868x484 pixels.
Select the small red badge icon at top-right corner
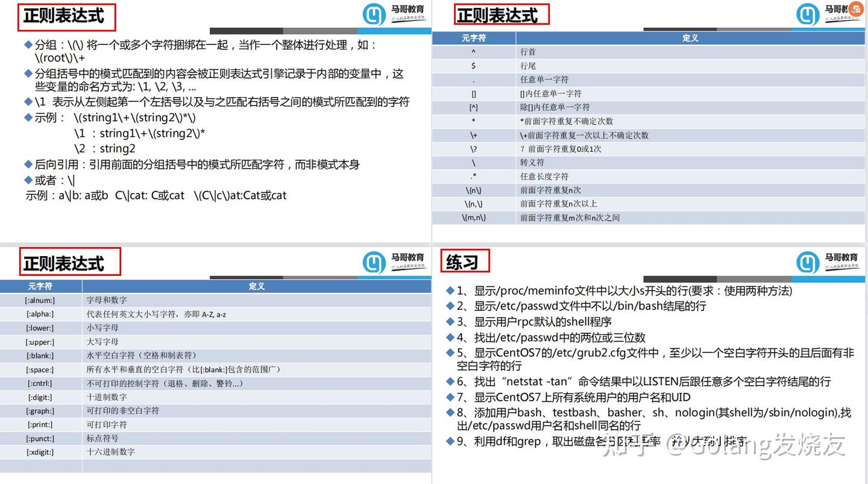pyautogui.click(x=857, y=9)
